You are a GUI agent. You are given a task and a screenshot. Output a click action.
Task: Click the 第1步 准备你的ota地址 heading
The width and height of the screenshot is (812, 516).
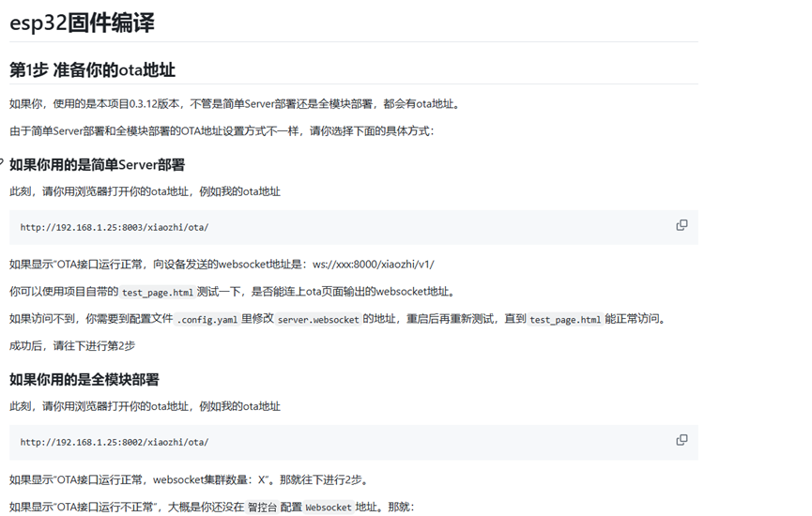pos(92,70)
